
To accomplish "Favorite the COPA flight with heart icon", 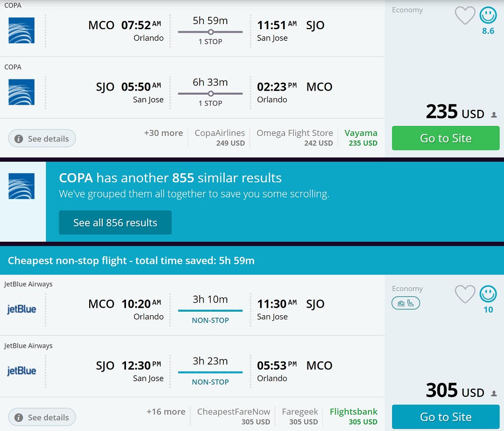I will (x=465, y=16).
